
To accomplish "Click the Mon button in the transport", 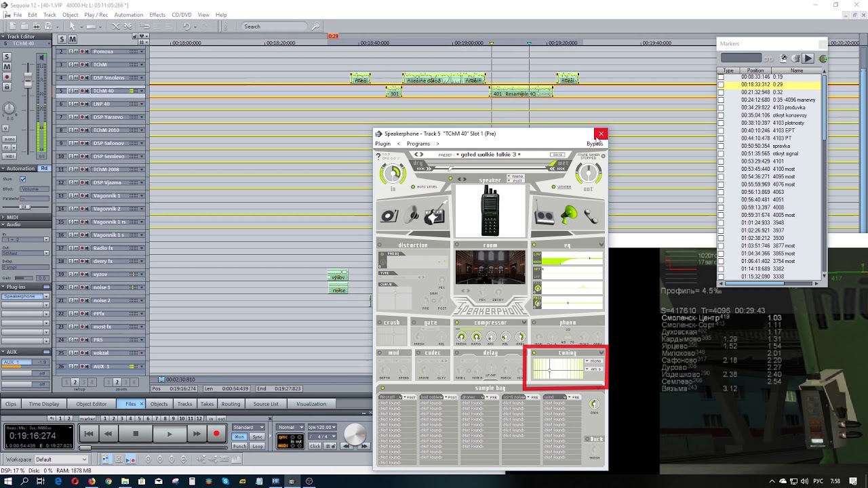I will click(x=239, y=437).
